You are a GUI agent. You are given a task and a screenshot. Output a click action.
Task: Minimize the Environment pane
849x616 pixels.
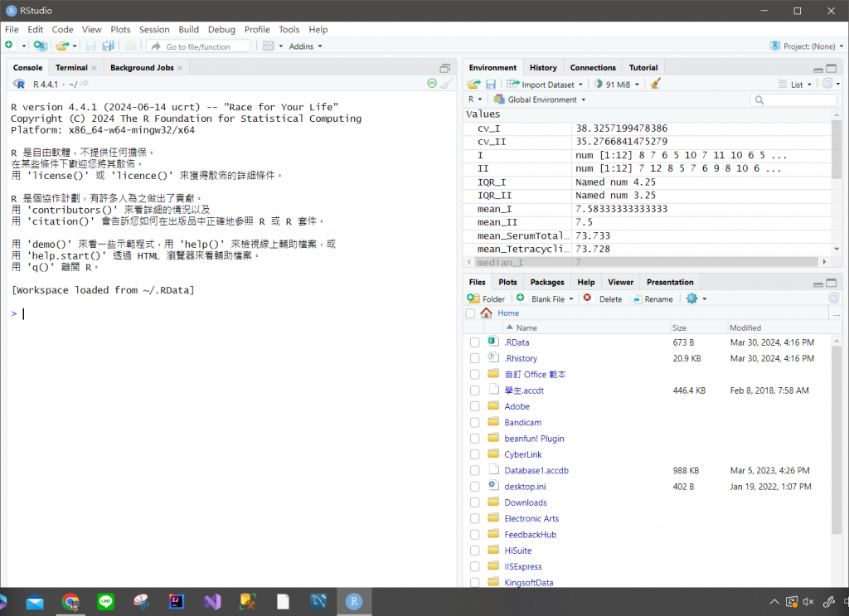coord(818,70)
